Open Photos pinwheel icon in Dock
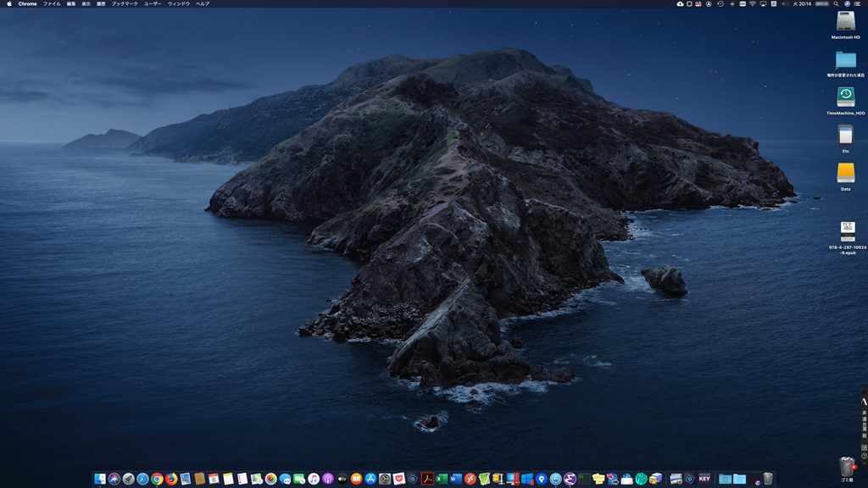Screen dimensions: 868x488 [270, 479]
